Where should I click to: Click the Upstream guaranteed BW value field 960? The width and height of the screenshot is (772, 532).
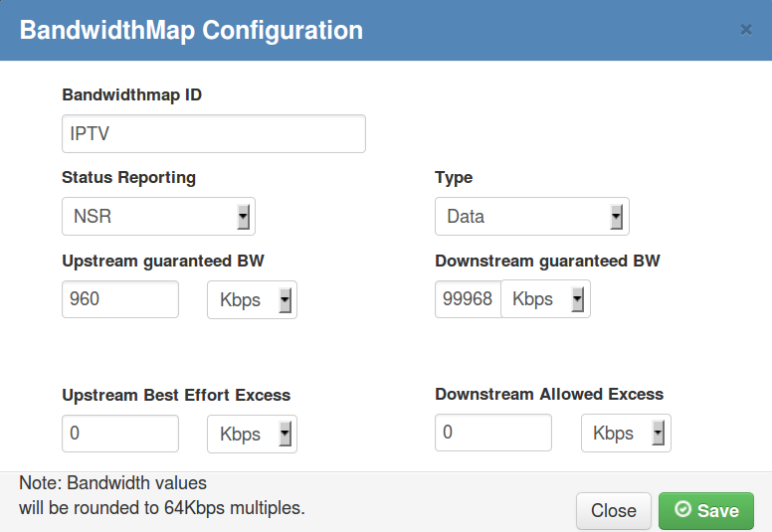tap(120, 299)
